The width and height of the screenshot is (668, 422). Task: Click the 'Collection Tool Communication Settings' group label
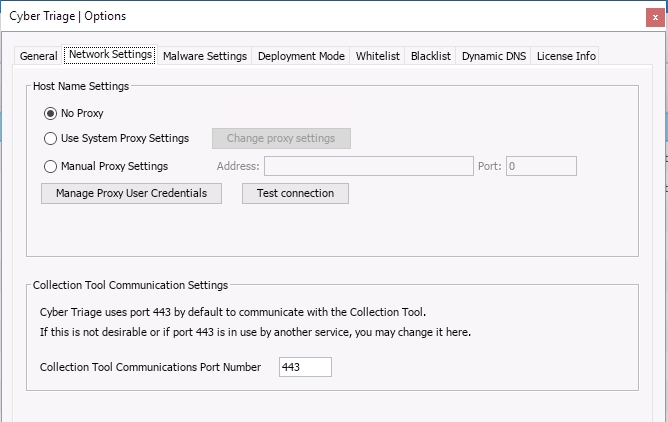pyautogui.click(x=130, y=285)
